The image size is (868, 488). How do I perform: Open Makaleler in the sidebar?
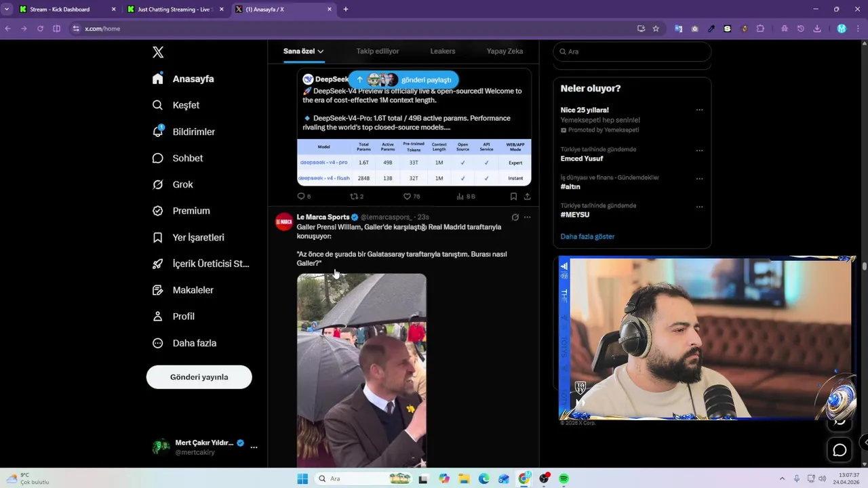(x=183, y=290)
